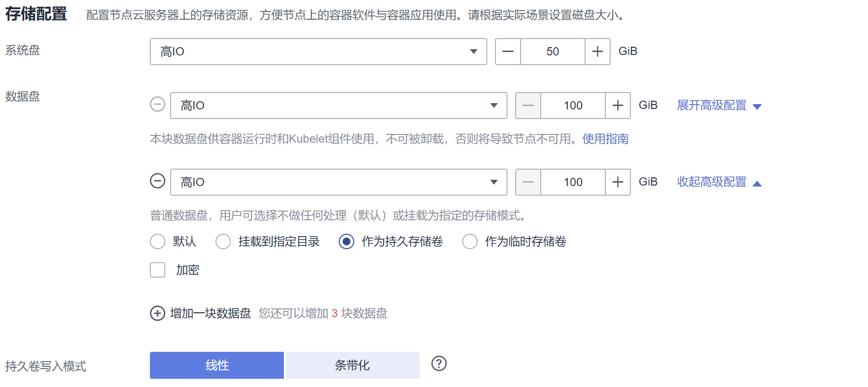Open the system disk type dropdown
This screenshot has height=387, width=868.
coord(318,52)
